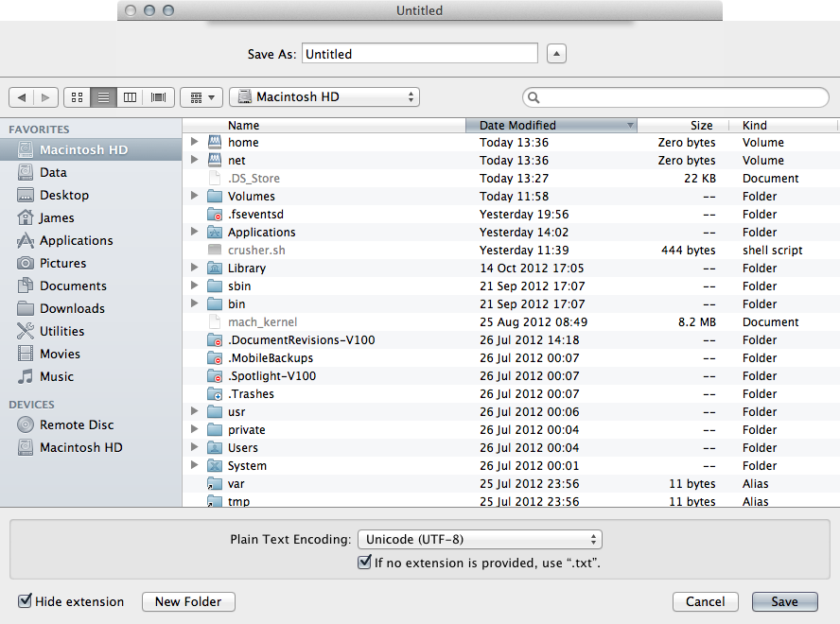Click the Cancel button
Viewport: 840px width, 624px height.
coord(705,601)
